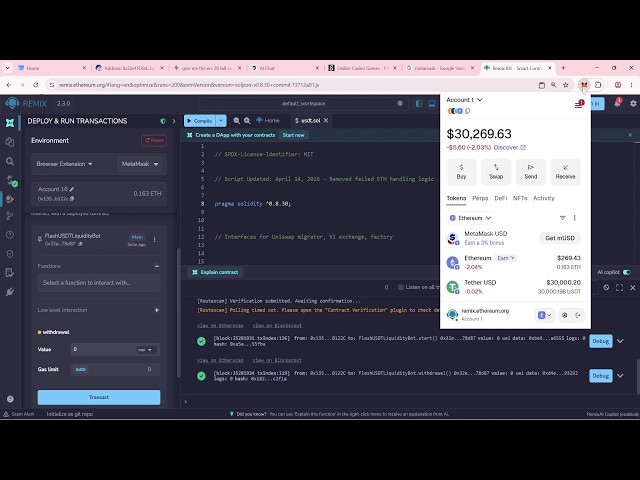Open the MetaMask provider dropdown
The image size is (640, 480).
(140, 164)
